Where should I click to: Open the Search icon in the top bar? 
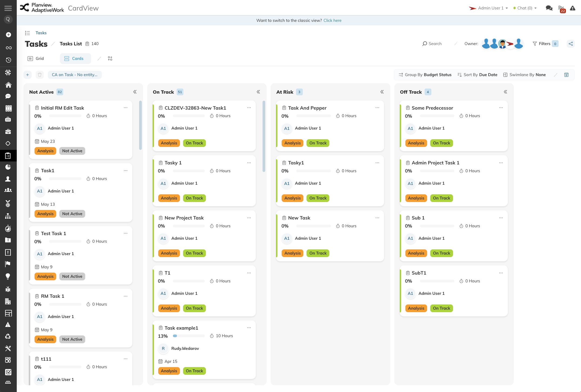click(424, 43)
